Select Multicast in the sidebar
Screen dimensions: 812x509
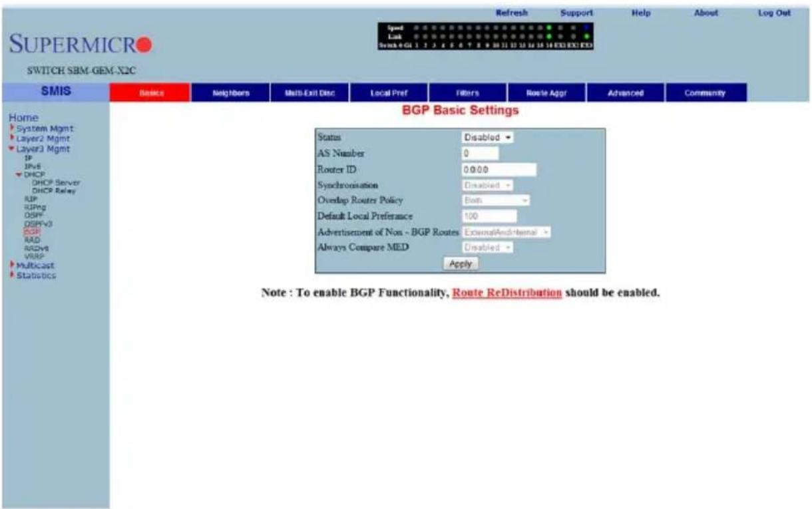[35, 265]
